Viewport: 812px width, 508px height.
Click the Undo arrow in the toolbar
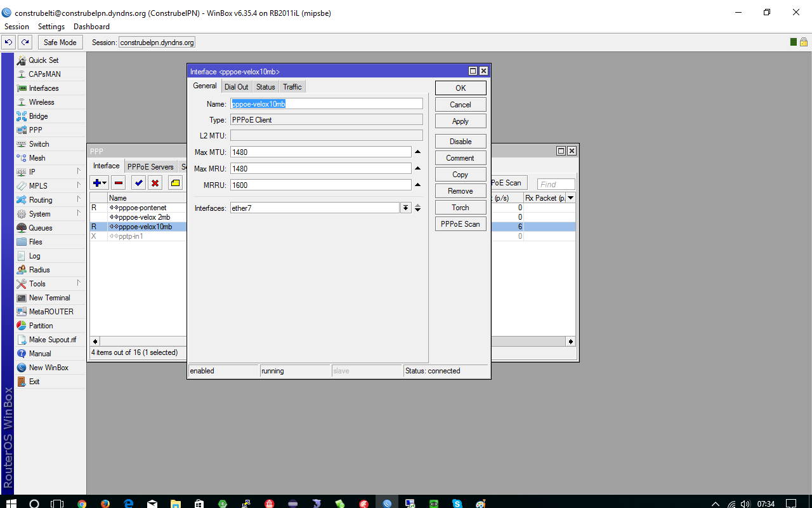(8, 43)
